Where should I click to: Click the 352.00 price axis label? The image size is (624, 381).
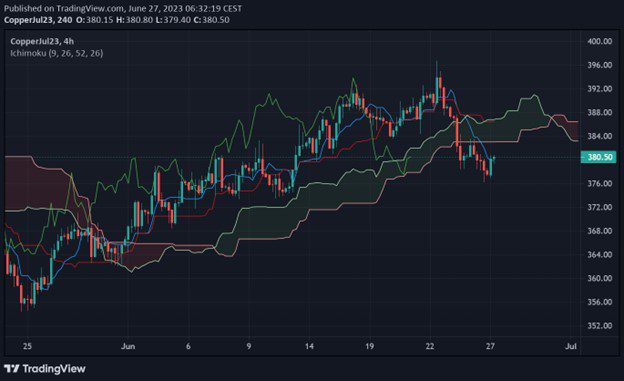point(600,326)
